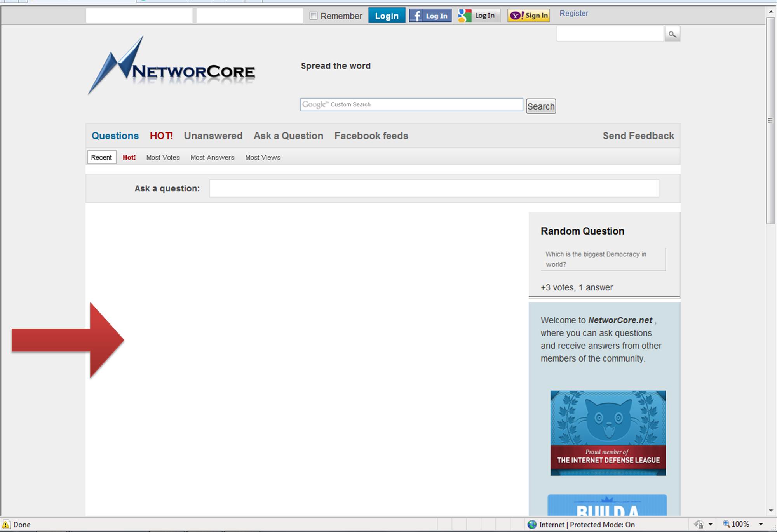The image size is (777, 532).
Task: Toggle the Remember checkbox
Action: [x=314, y=16]
